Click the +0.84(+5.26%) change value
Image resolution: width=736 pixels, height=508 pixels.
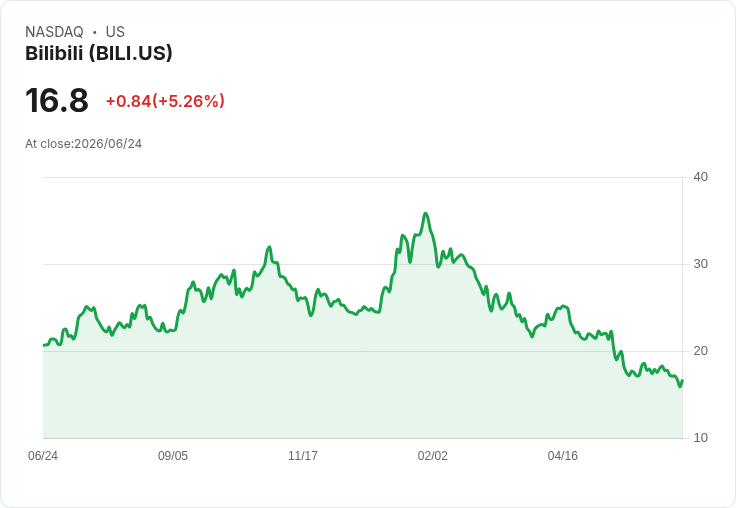coord(165,101)
